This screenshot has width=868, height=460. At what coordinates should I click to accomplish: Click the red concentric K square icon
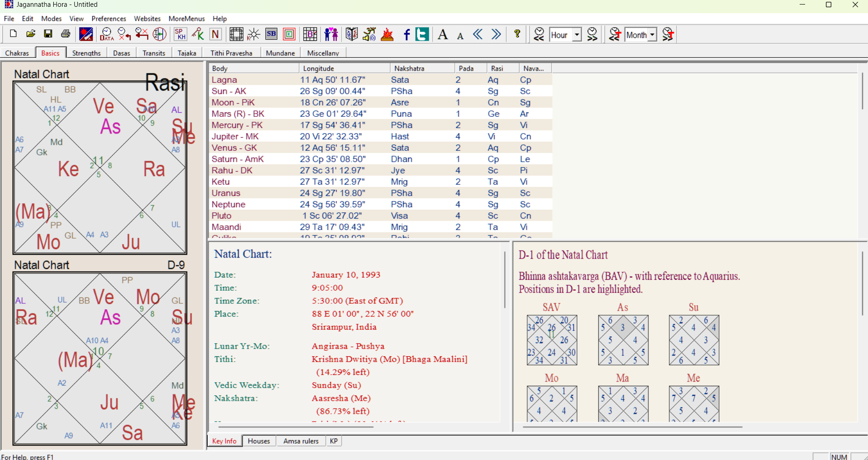pos(289,34)
